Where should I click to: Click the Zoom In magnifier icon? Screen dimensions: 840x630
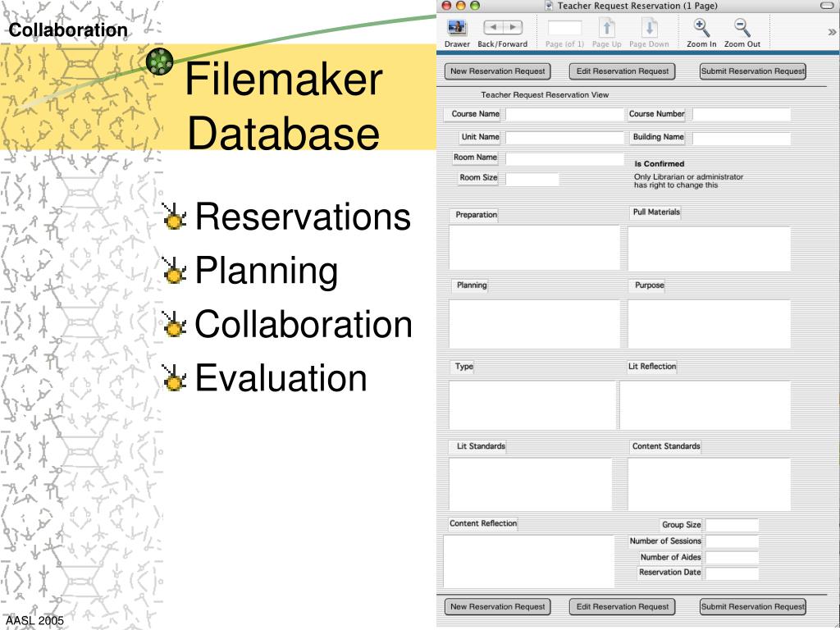click(x=701, y=28)
